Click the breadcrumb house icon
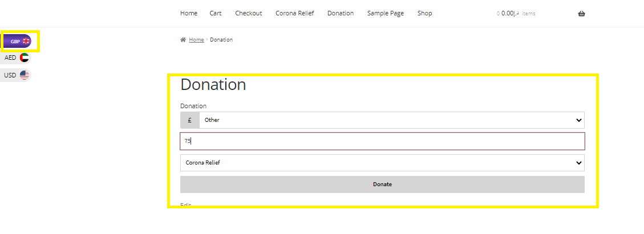 point(183,40)
